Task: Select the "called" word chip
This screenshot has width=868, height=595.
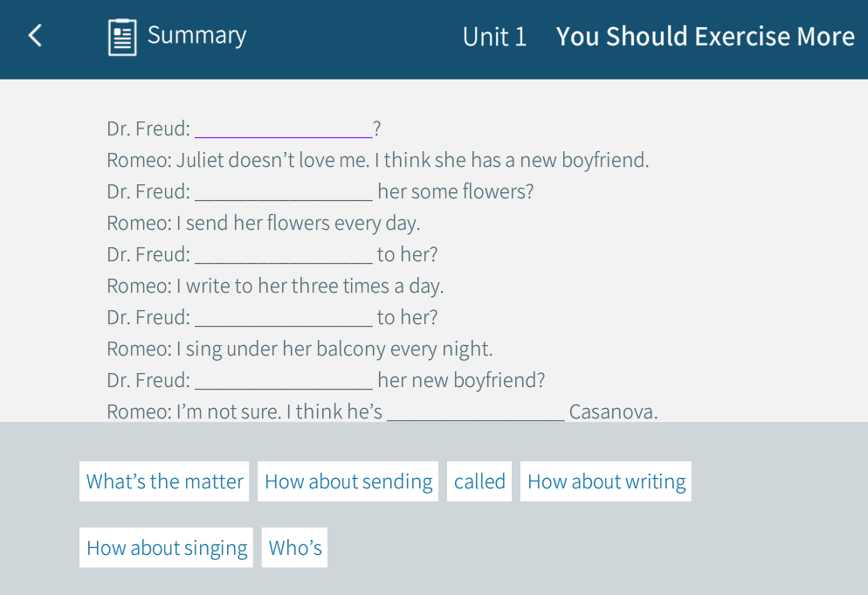Action: tap(479, 481)
